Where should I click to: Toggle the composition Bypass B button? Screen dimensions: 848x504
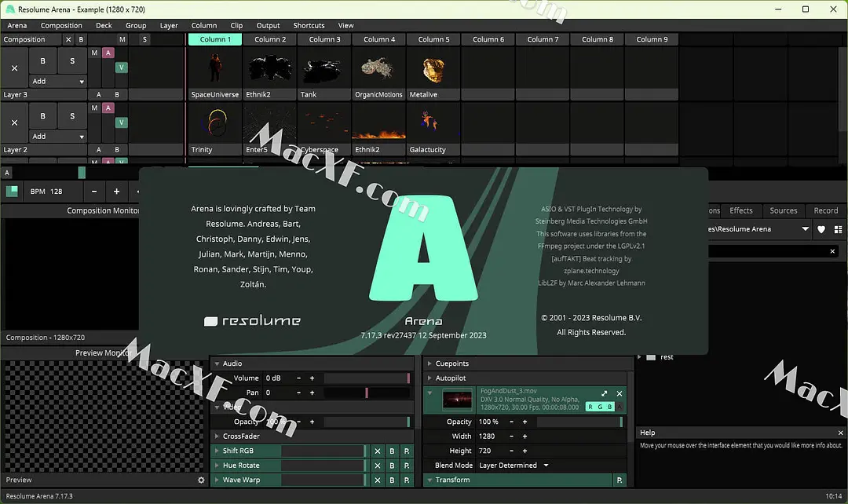(81, 39)
